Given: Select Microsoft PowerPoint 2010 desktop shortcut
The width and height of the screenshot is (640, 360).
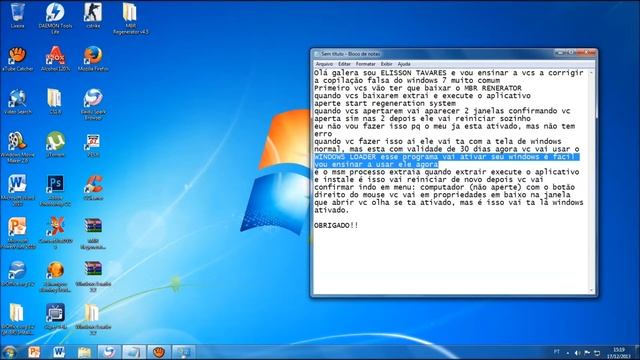Looking at the screenshot, I should pos(17,233).
